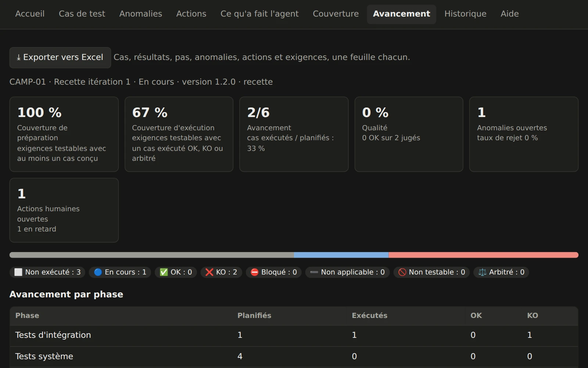Image resolution: width=588 pixels, height=368 pixels.
Task: Click the 67 % Couverture d'exécution card
Action: (179, 134)
